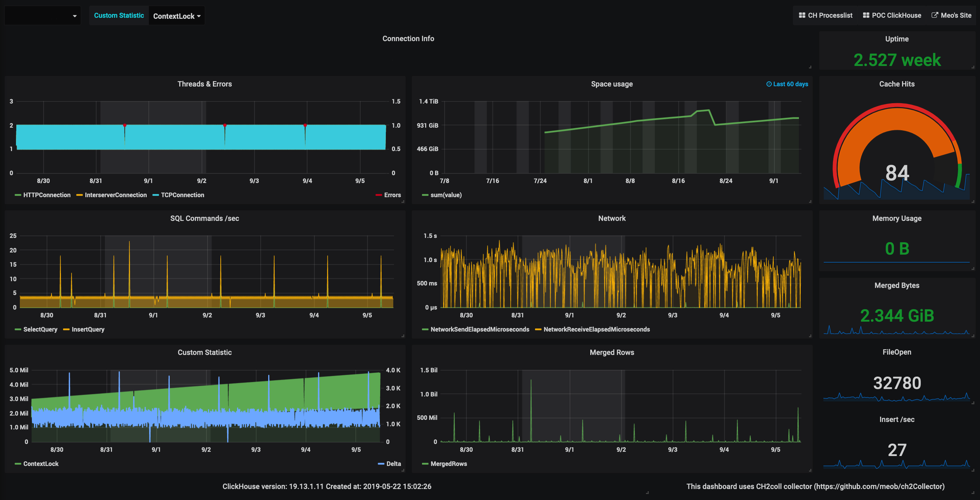
Task: Expand the ContextLock variable dropdown
Action: 176,16
